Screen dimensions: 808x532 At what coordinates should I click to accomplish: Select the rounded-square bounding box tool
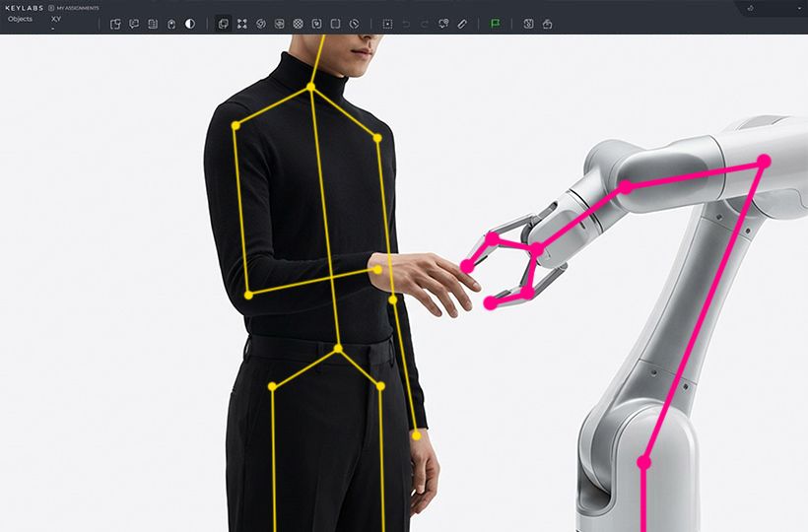(335, 24)
